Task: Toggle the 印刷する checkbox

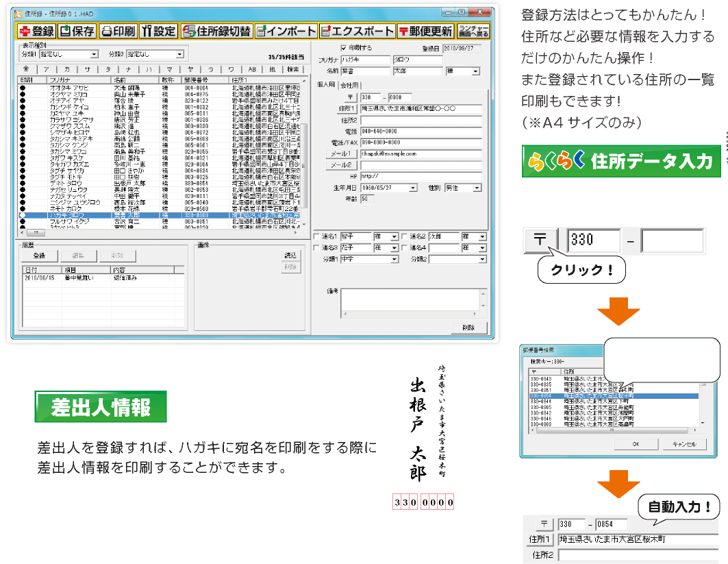Action: (x=344, y=49)
